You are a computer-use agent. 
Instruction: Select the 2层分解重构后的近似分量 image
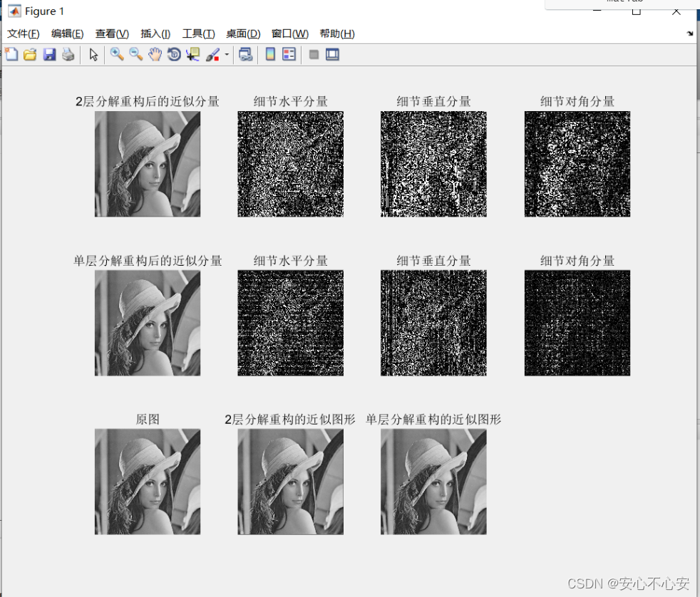[148, 164]
